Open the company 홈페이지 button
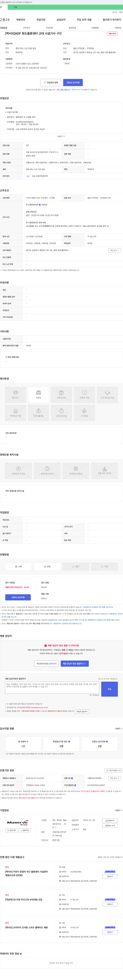This screenshot has height=980, width=123. click(110, 821)
